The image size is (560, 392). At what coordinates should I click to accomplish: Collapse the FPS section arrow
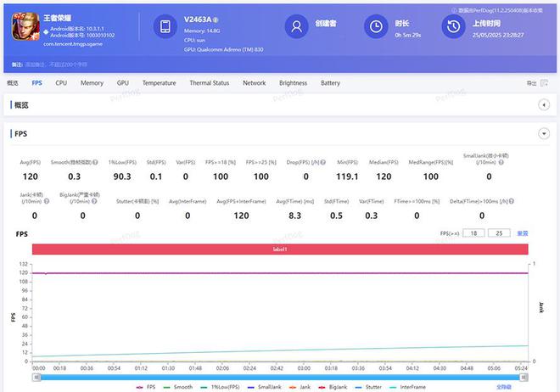pos(544,134)
